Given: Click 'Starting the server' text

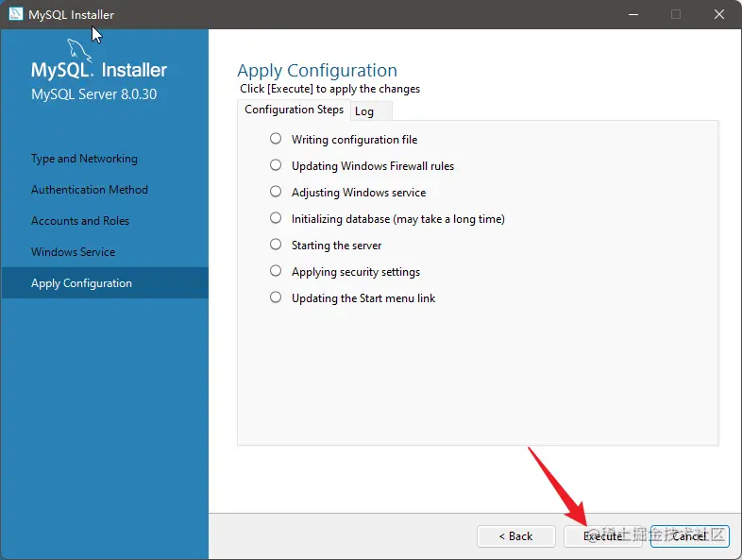Looking at the screenshot, I should (x=336, y=246).
